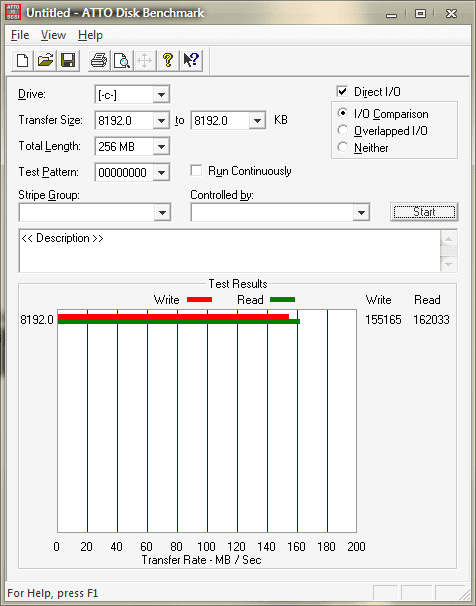Toggle the Direct I/O checkbox

click(342, 92)
